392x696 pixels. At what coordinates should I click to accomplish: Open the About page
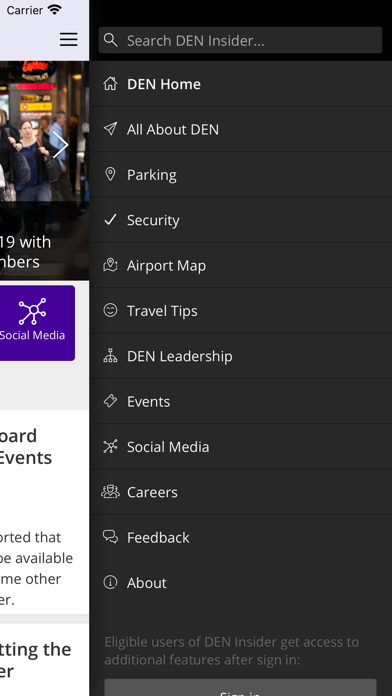(x=241, y=582)
